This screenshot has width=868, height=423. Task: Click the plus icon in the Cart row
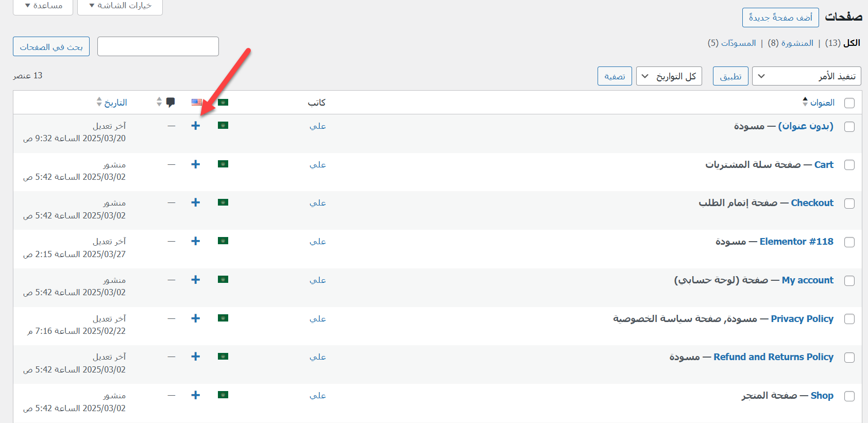[x=195, y=164]
